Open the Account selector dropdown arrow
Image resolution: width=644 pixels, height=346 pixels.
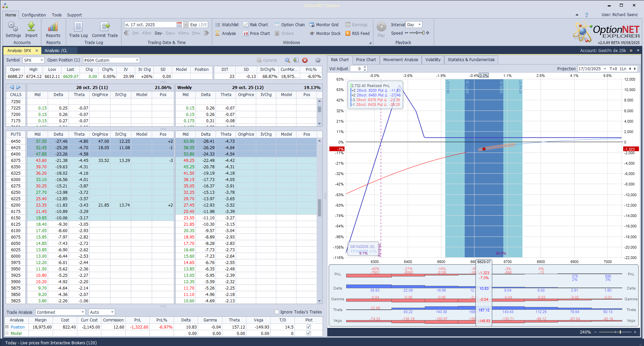638,50
